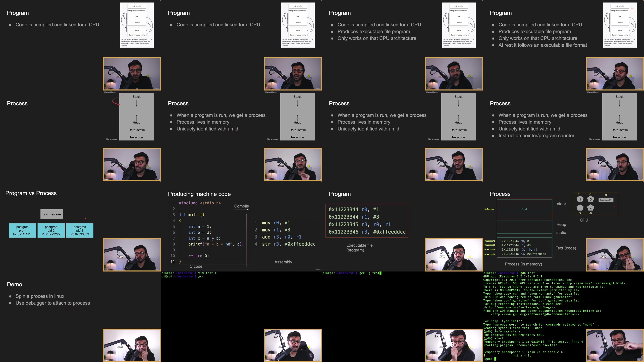This screenshot has width=644, height=362.
Task: Click the 'Compile' arrow label
Action: click(x=242, y=206)
